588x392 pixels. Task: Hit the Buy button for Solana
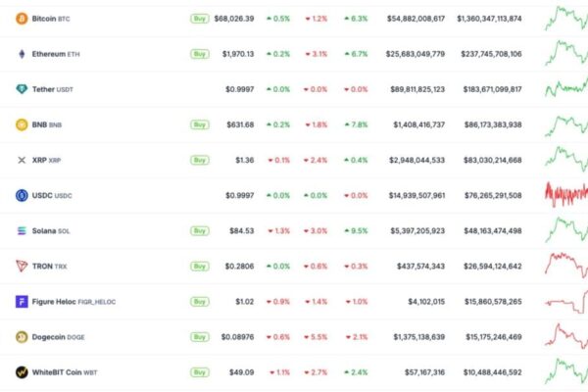coord(200,231)
